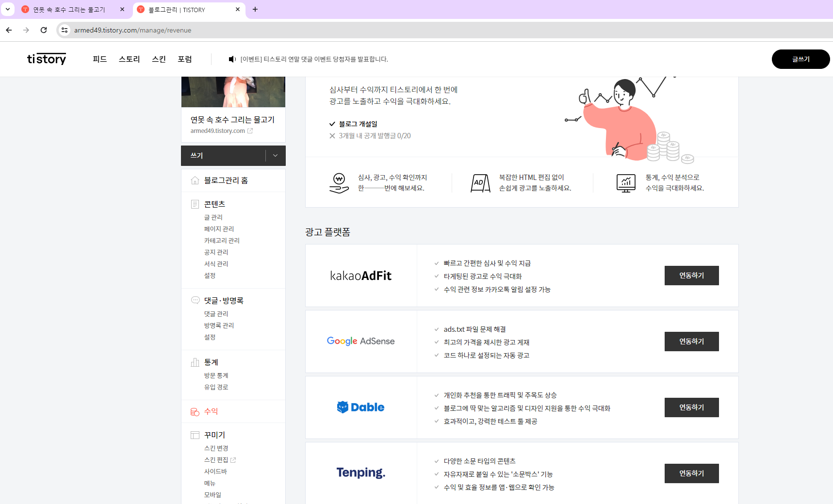
Task: Open the browser tab search chevron
Action: click(x=8, y=9)
